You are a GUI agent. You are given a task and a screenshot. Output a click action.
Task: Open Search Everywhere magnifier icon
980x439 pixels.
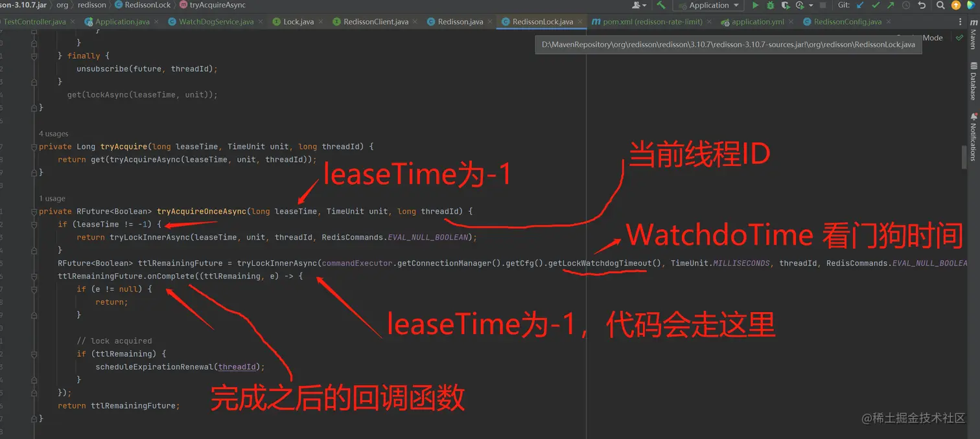tap(940, 5)
